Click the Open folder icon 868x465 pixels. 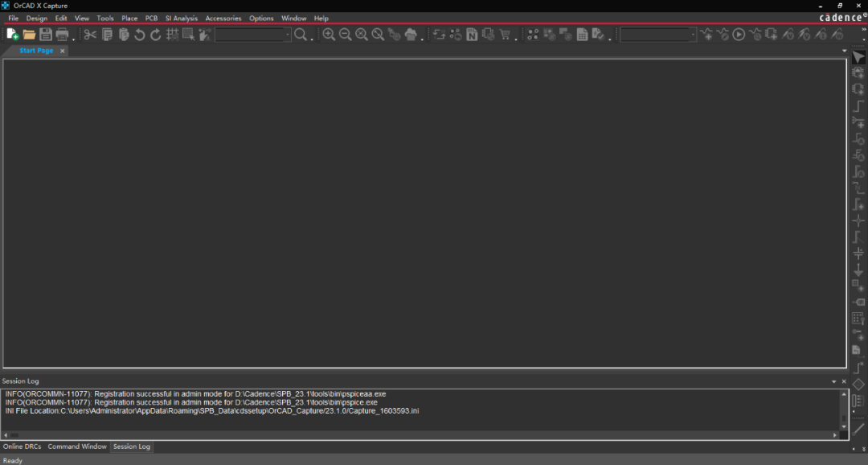point(29,35)
